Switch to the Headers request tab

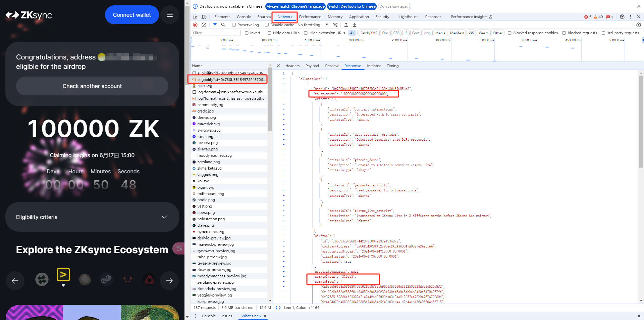click(292, 66)
